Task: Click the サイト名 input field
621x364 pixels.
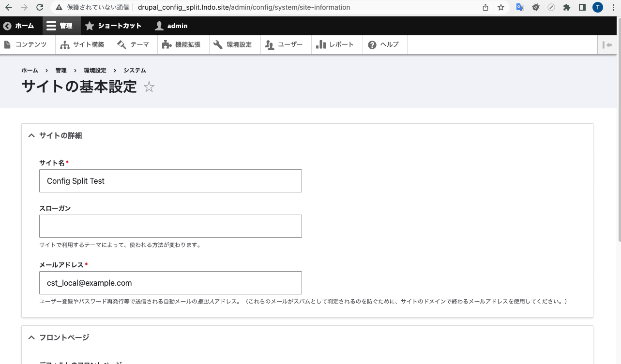Action: click(x=170, y=180)
